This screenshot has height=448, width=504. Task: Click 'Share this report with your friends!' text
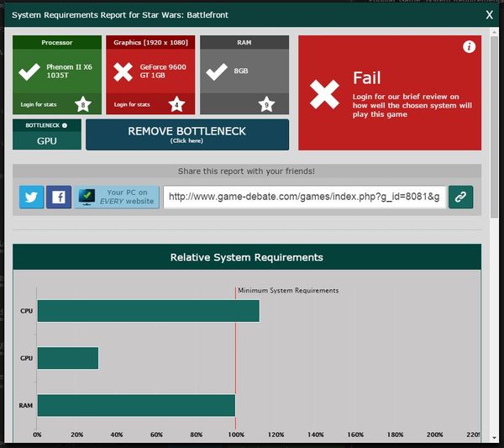point(246,171)
